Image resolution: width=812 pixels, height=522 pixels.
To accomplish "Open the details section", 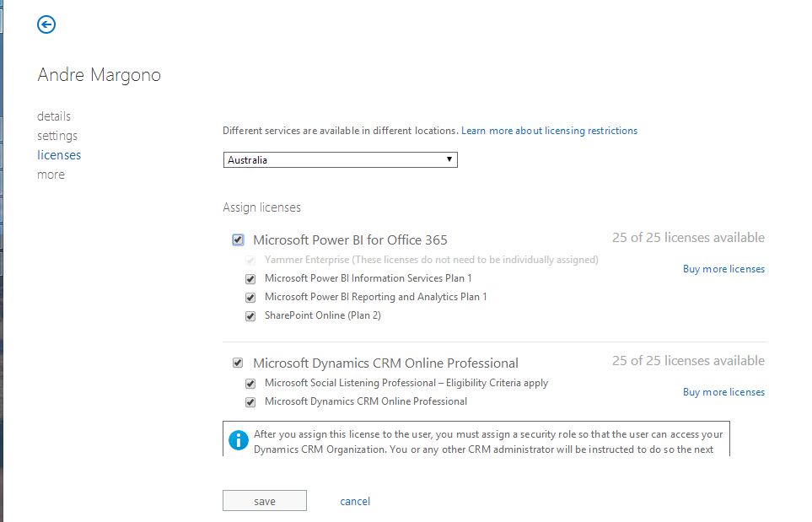I will tap(54, 116).
